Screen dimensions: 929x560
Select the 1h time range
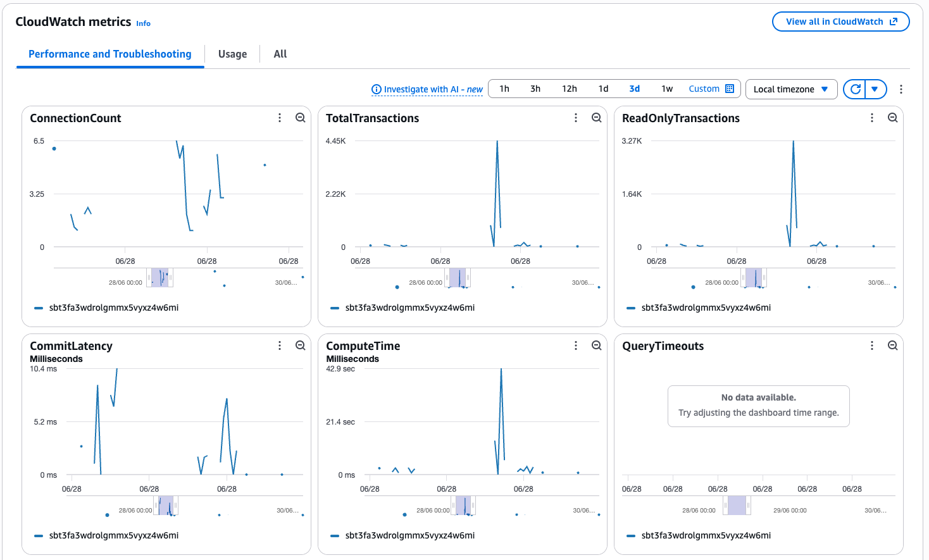tap(504, 89)
